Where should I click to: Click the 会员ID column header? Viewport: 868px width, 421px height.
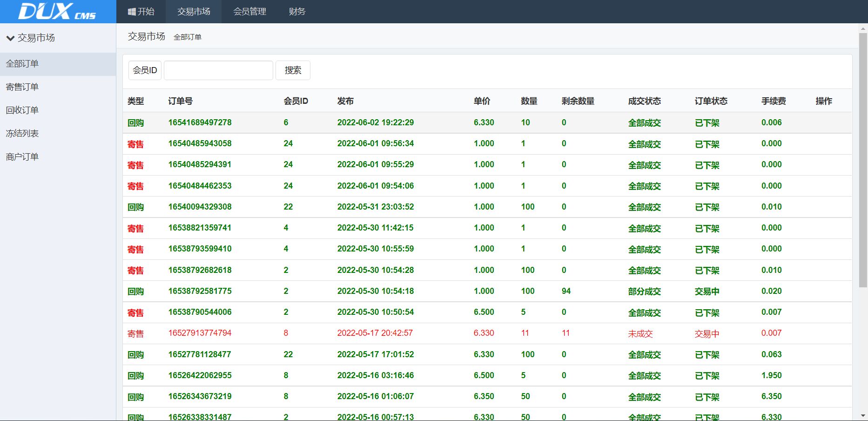click(296, 101)
